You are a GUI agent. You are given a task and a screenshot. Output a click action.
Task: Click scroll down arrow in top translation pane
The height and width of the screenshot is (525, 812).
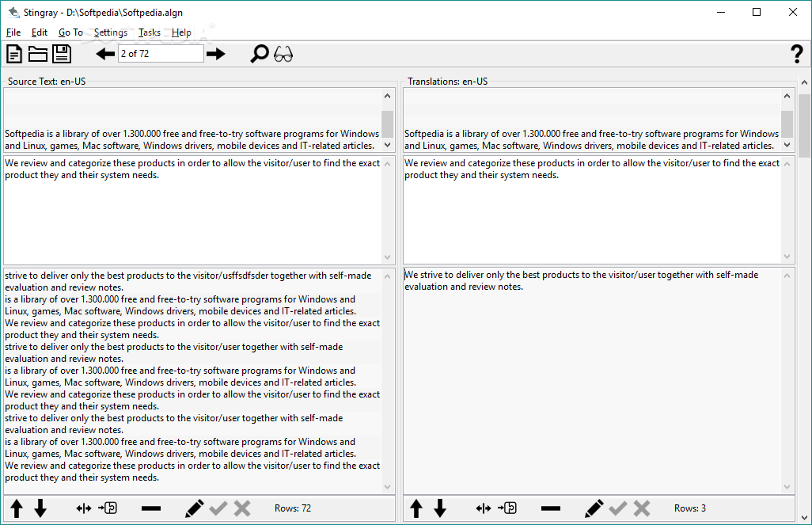(x=787, y=145)
